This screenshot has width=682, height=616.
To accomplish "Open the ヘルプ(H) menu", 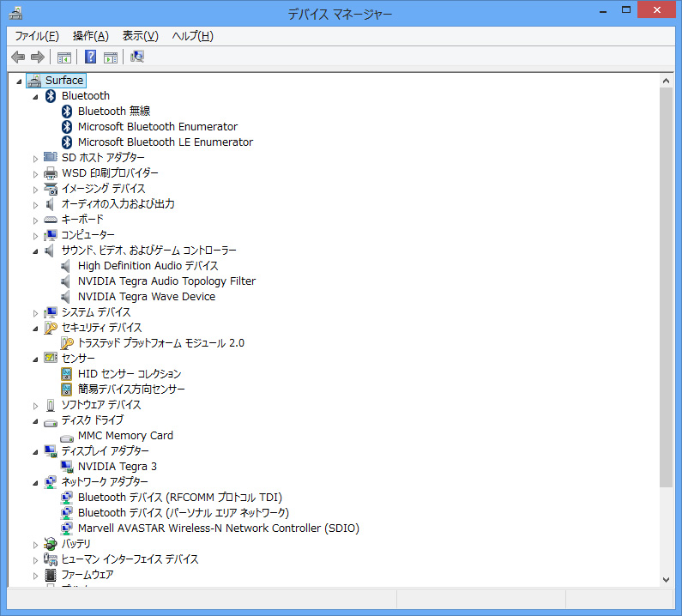I will (x=192, y=36).
